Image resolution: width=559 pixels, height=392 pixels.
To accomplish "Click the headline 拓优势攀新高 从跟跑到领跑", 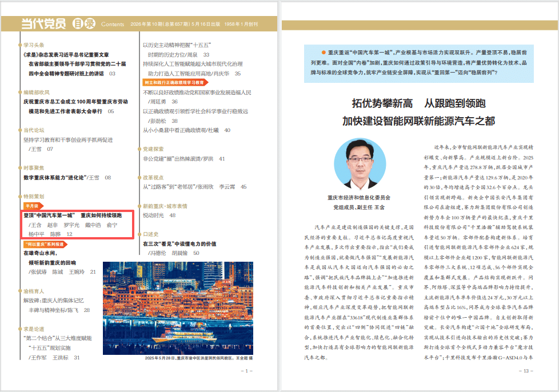I will (x=418, y=103).
